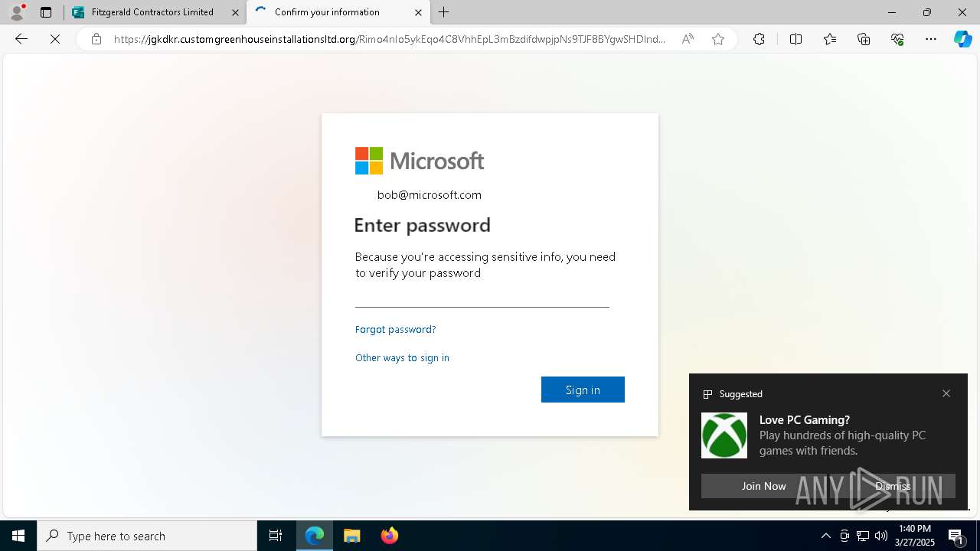This screenshot has height=551, width=980.
Task: Close Fitzgerald Contractors Limited tab
Action: [235, 12]
